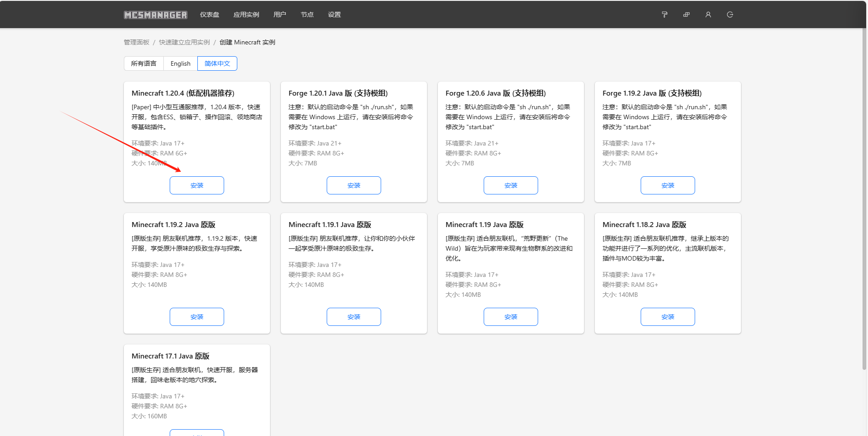The image size is (868, 436).
Task: Go back to 快速建立应用实例 breadcrumb
Action: coord(184,42)
